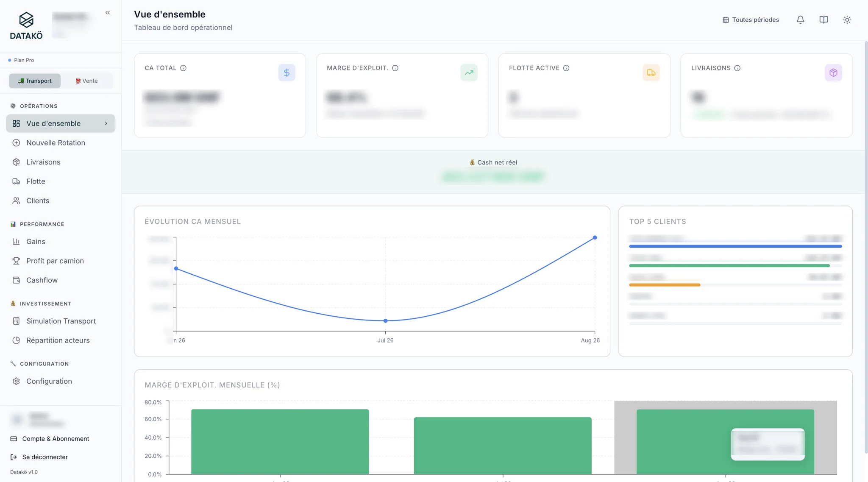
Task: Collapse the sidebar with double chevron
Action: pyautogui.click(x=108, y=13)
